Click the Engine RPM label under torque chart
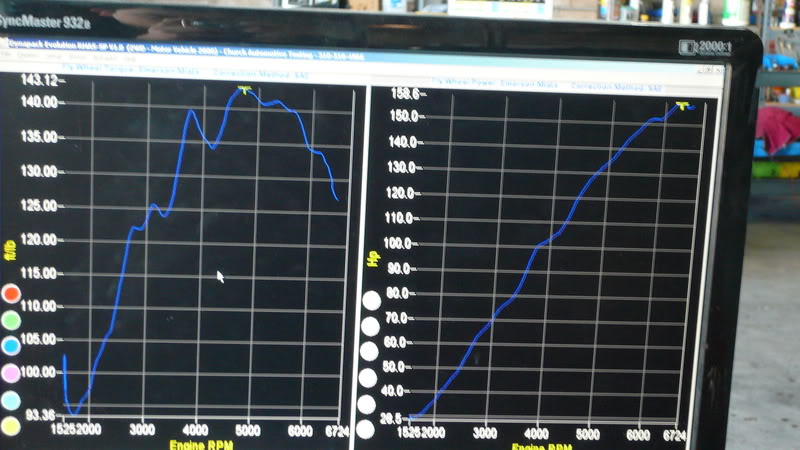The image size is (800, 450). [201, 445]
